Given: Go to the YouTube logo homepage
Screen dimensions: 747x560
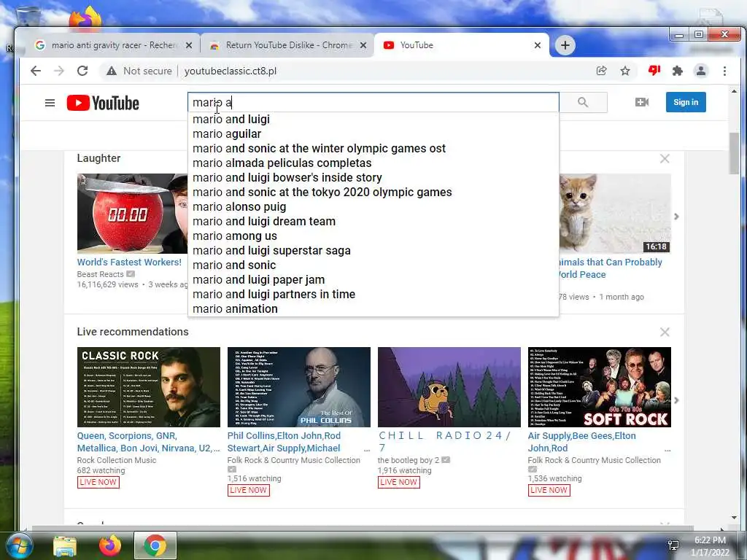Looking at the screenshot, I should tap(103, 103).
